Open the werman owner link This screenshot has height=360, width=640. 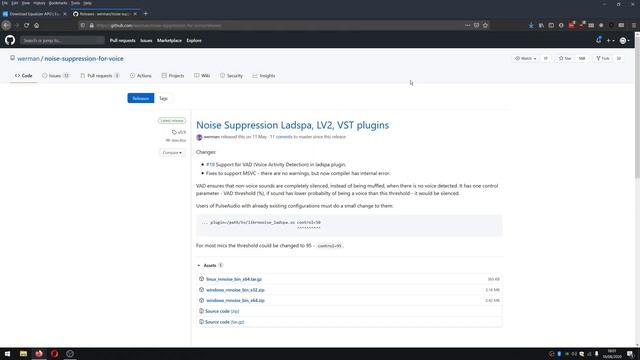click(x=28, y=58)
